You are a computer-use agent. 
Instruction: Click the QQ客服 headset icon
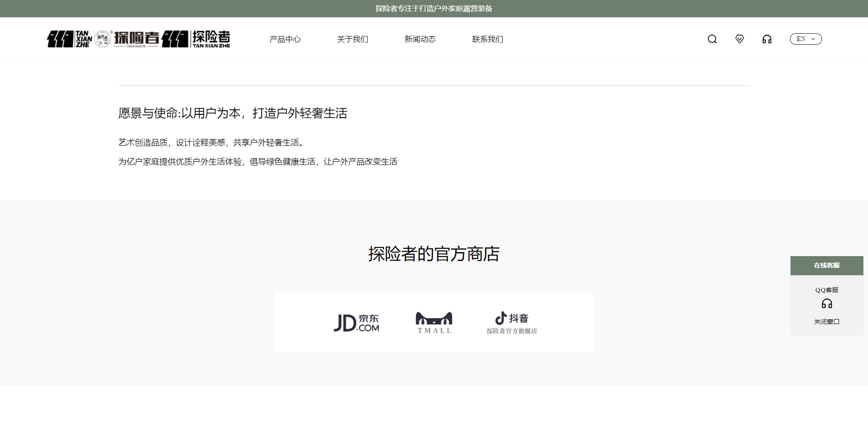pyautogui.click(x=827, y=304)
